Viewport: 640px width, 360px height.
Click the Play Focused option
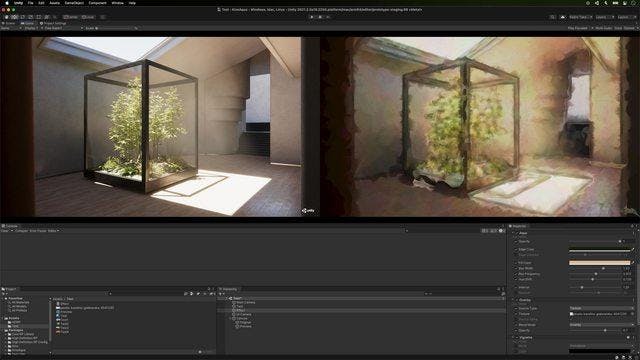578,28
